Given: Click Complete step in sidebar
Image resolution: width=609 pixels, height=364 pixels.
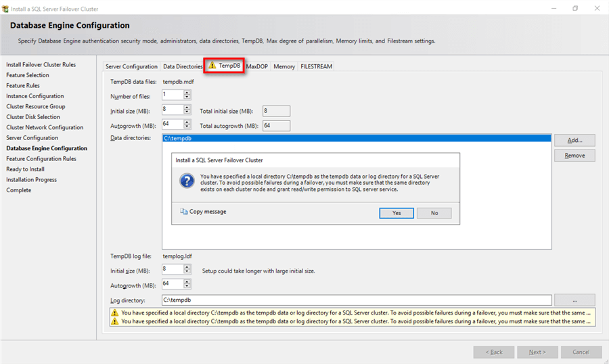Looking at the screenshot, I should pos(19,190).
